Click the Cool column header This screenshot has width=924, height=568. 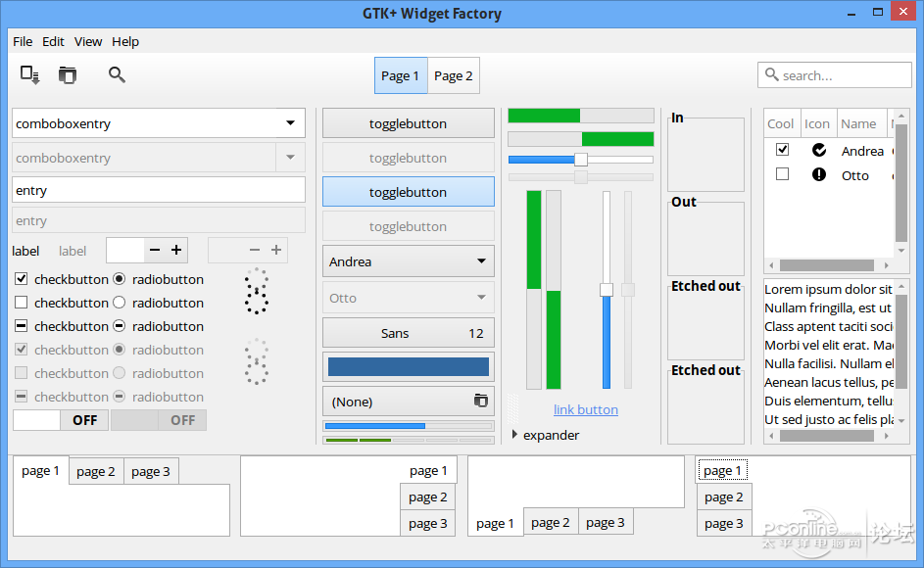pos(781,123)
